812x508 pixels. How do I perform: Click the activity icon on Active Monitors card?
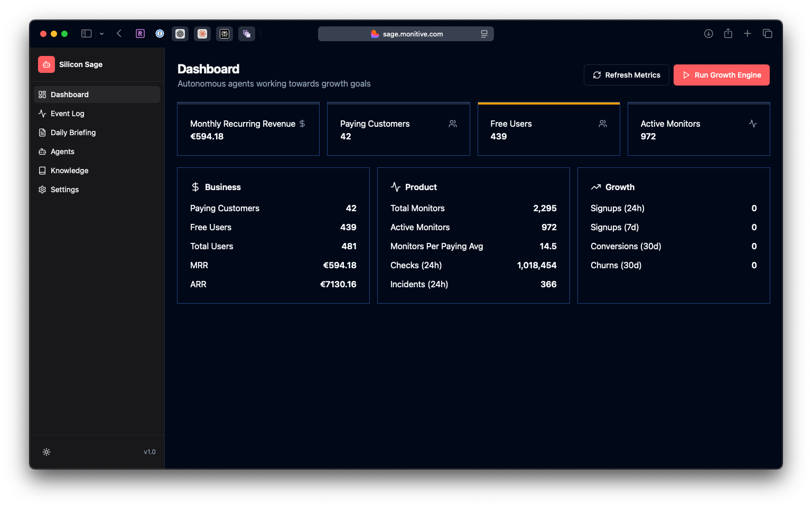(x=752, y=124)
